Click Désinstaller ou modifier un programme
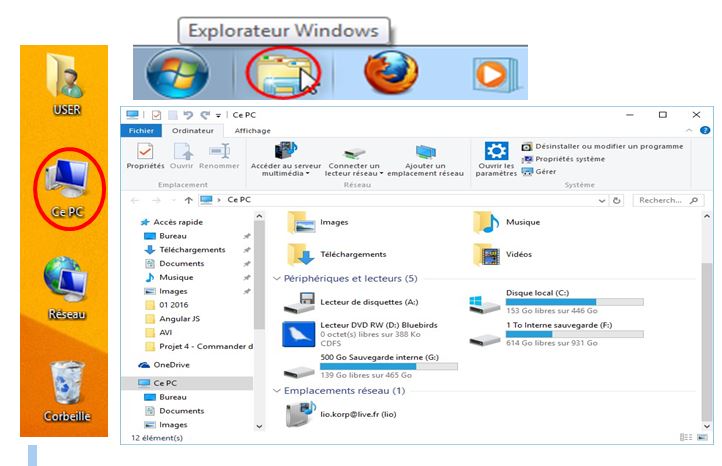722x466 pixels. click(603, 146)
